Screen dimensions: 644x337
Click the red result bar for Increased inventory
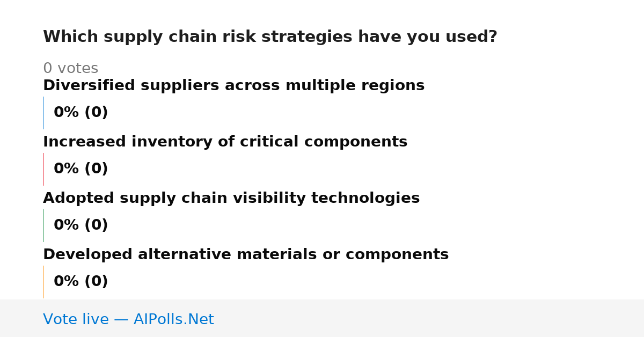pyautogui.click(x=43, y=169)
